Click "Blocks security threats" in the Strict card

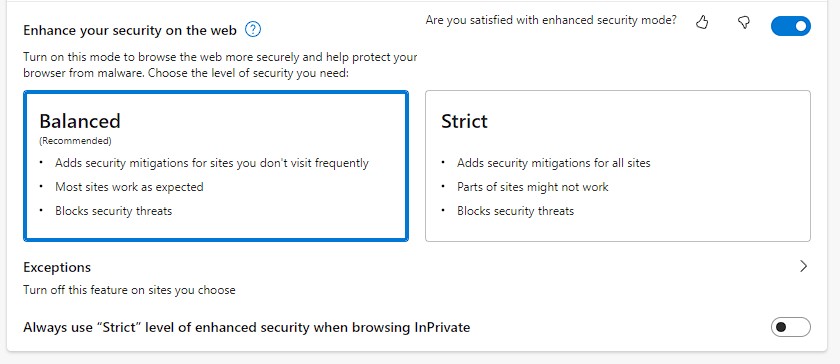click(x=515, y=211)
